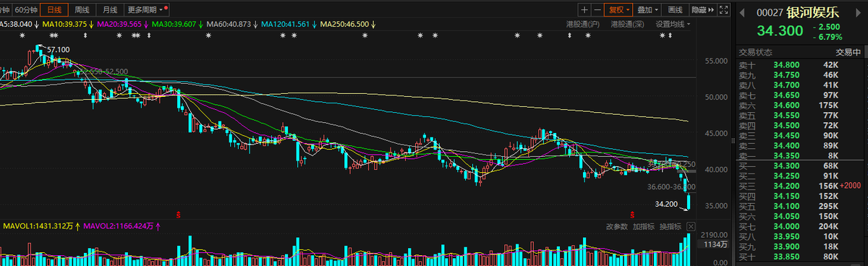Select 卖五 ask row 34.550
The height and width of the screenshot is (266, 868).
point(799,116)
